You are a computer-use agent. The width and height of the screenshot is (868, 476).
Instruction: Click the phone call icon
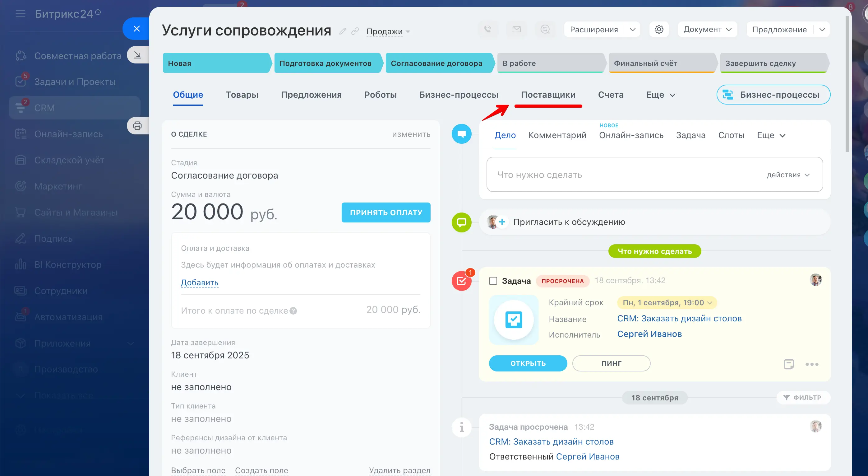tap(487, 29)
